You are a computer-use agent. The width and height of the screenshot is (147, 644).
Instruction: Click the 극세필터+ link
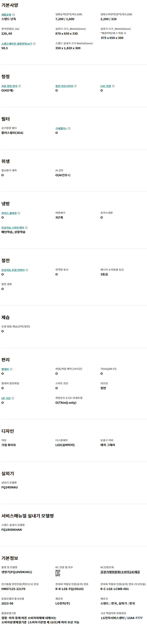pyautogui.click(x=61, y=129)
